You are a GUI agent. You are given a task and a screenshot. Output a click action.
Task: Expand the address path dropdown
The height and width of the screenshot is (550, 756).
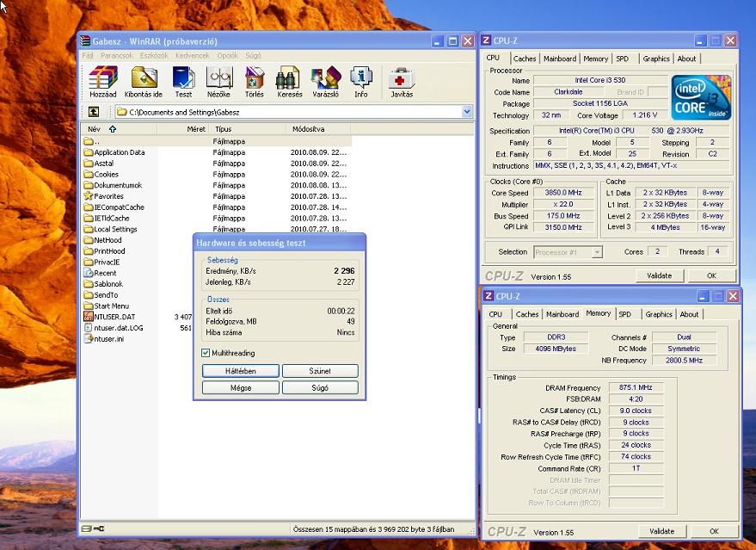tap(467, 112)
